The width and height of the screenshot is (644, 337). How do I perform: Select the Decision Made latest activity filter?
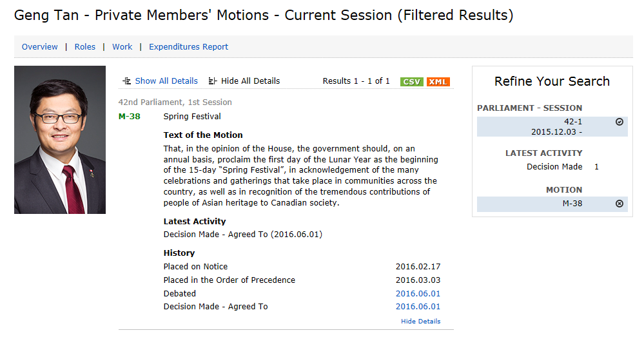[554, 167]
